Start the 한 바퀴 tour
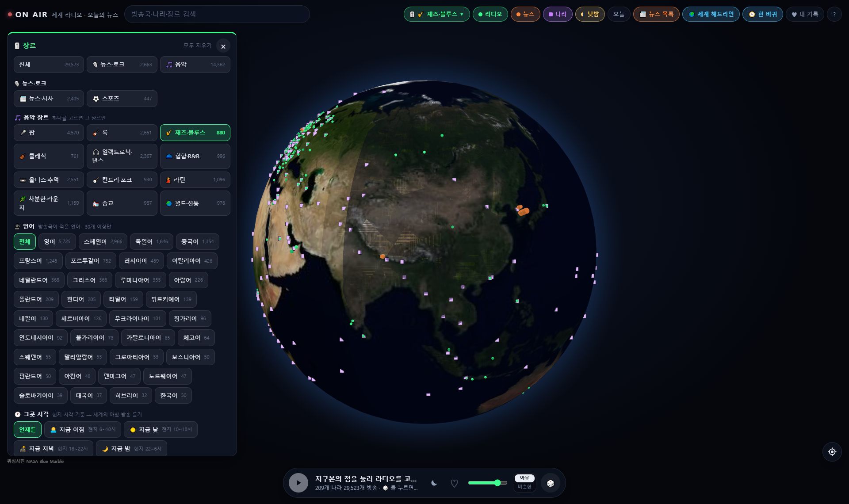This screenshot has height=504, width=849. 763,14
